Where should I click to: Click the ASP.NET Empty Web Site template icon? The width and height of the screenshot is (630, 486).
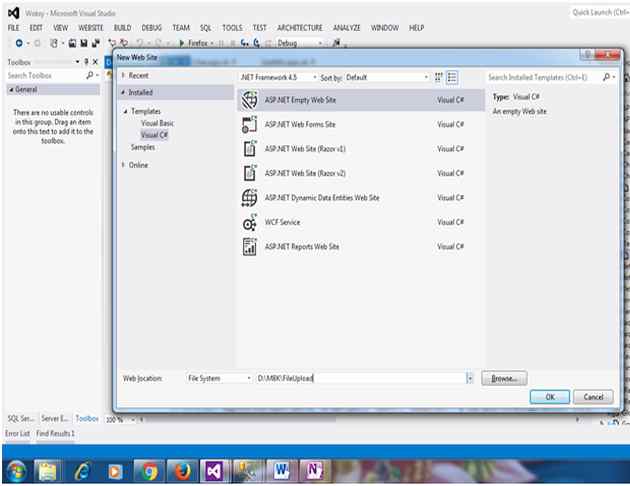click(250, 100)
